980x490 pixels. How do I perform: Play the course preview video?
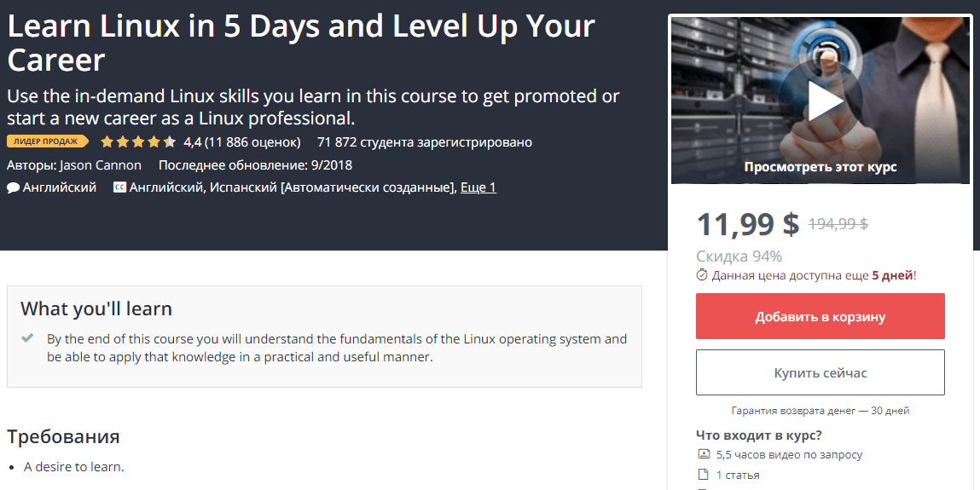point(821,101)
